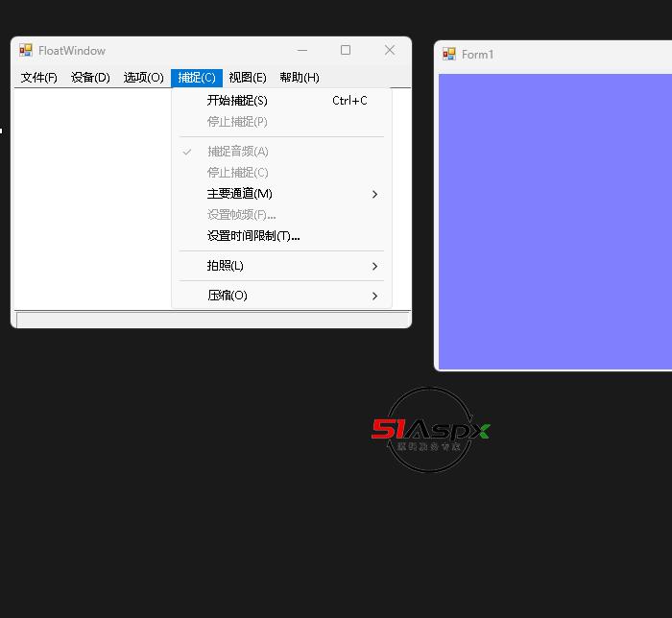Maximize the FloatWindow window
The image size is (672, 618).
tap(346, 50)
